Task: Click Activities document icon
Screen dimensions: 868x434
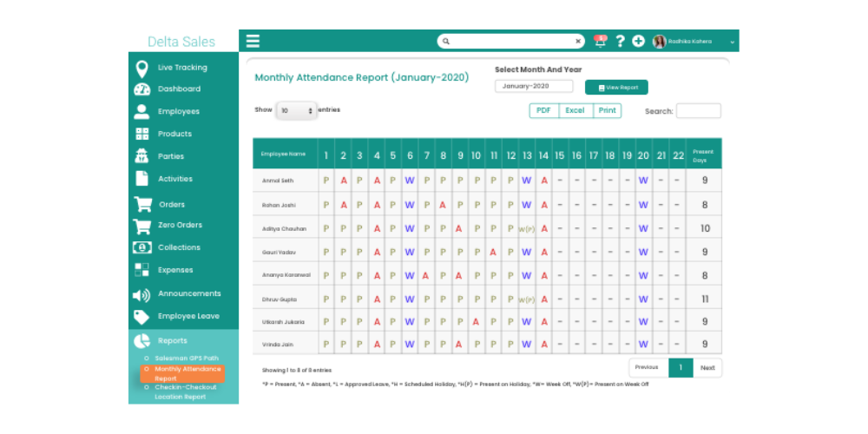Action: click(x=141, y=178)
